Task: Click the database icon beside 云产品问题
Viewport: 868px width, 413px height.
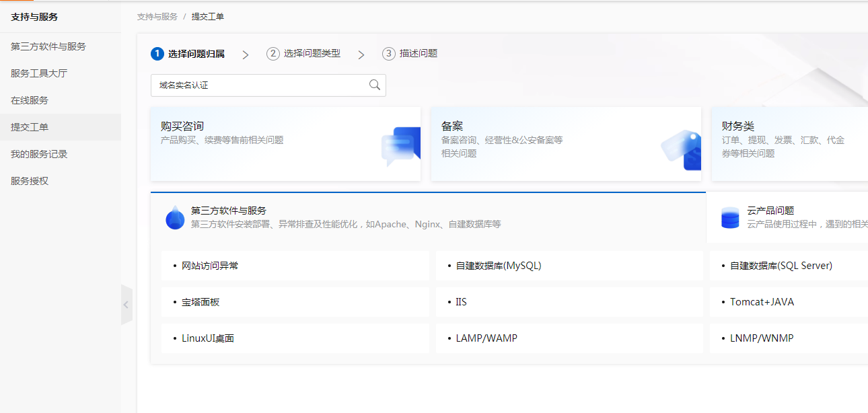Action: 730,218
